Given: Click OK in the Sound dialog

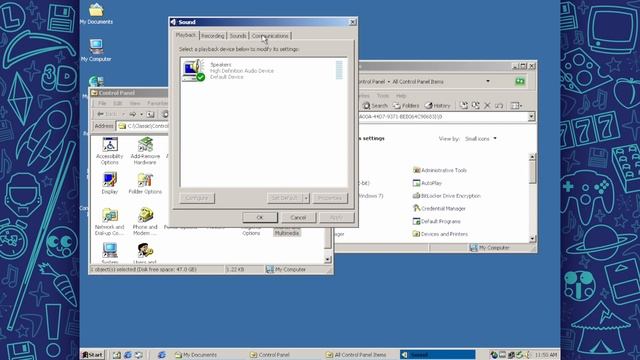Looking at the screenshot, I should 260,218.
